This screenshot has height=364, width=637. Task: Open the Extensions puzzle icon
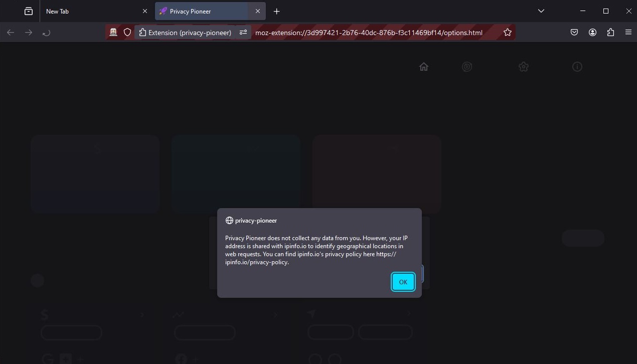pyautogui.click(x=610, y=33)
